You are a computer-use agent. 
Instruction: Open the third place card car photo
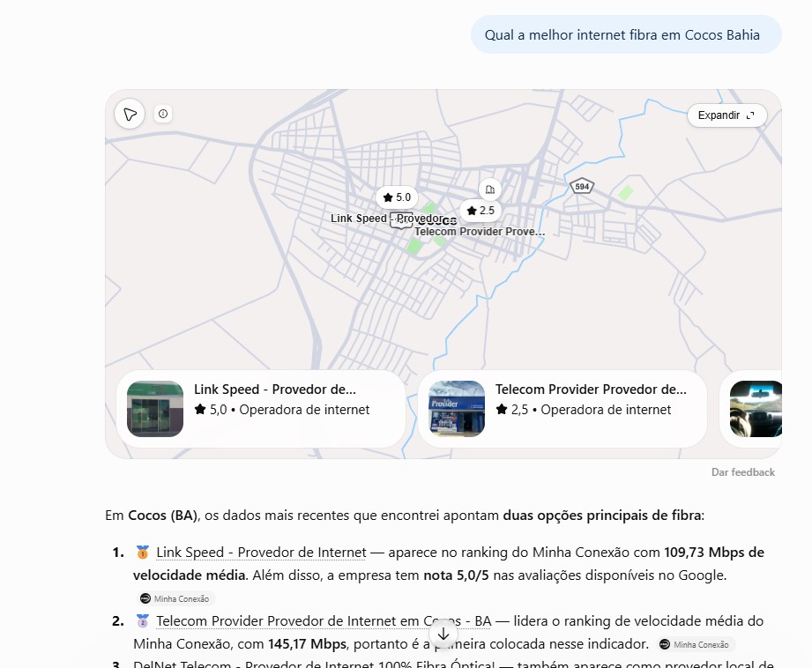(756, 409)
